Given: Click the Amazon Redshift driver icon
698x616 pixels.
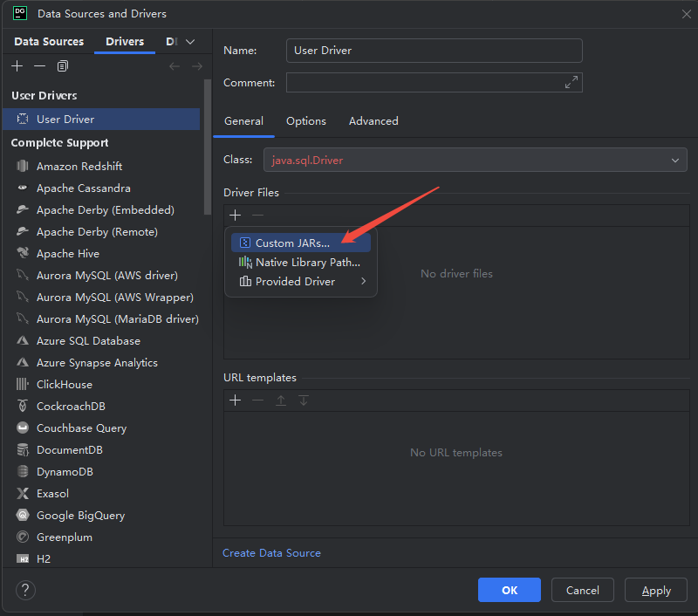Looking at the screenshot, I should 23,166.
